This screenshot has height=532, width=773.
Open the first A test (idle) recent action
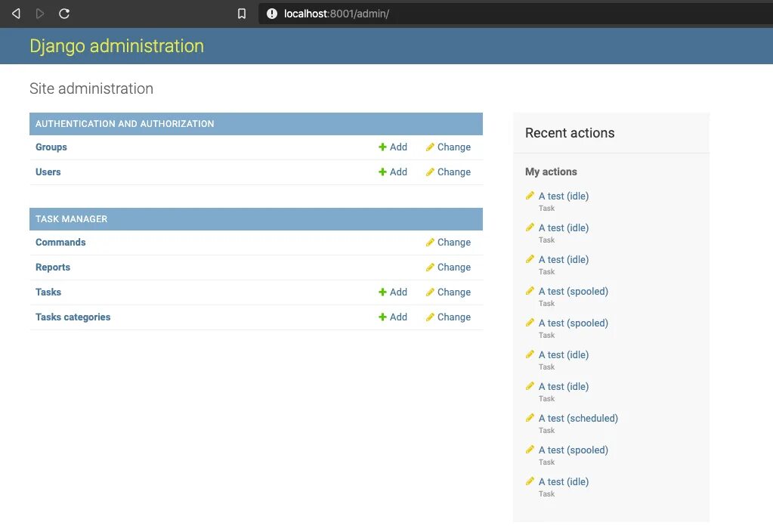564,196
